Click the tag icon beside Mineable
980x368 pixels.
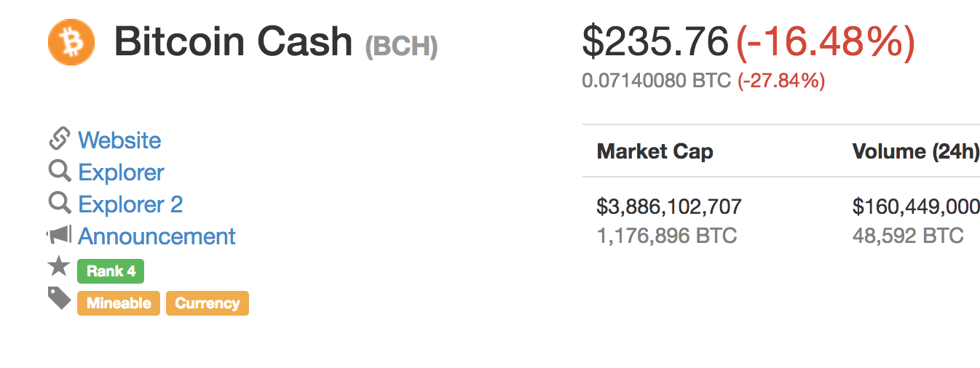click(60, 298)
